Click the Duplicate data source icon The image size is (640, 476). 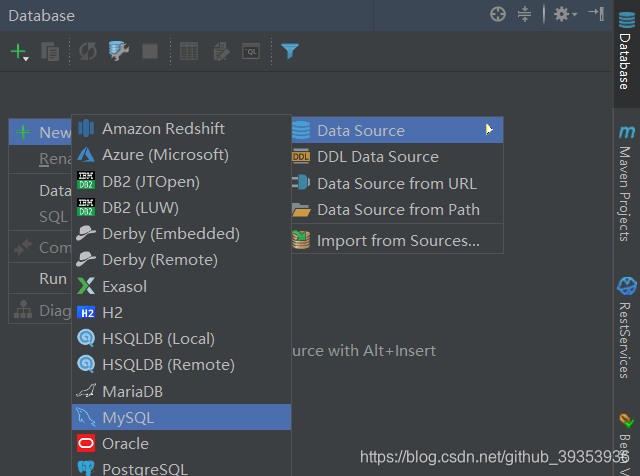click(50, 52)
